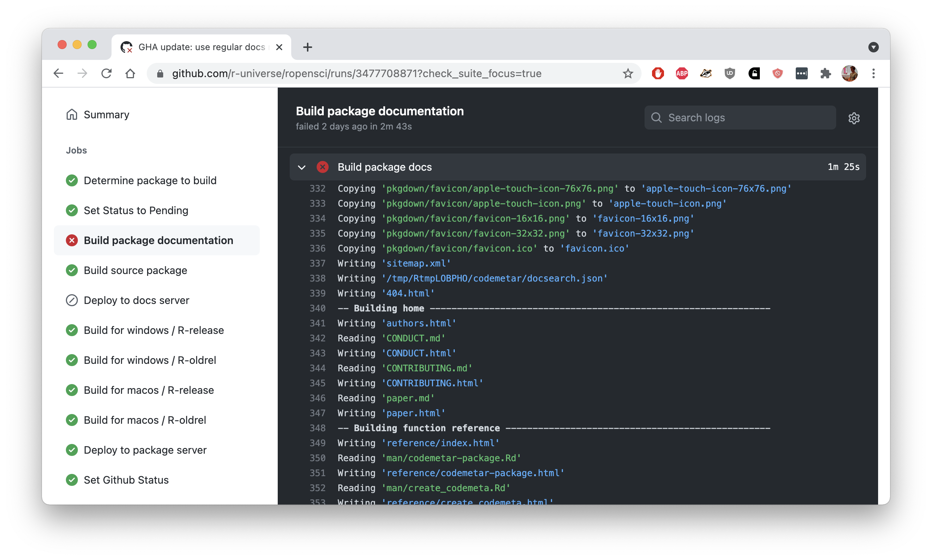
Task: Open a new tab with the plus button
Action: pos(308,47)
